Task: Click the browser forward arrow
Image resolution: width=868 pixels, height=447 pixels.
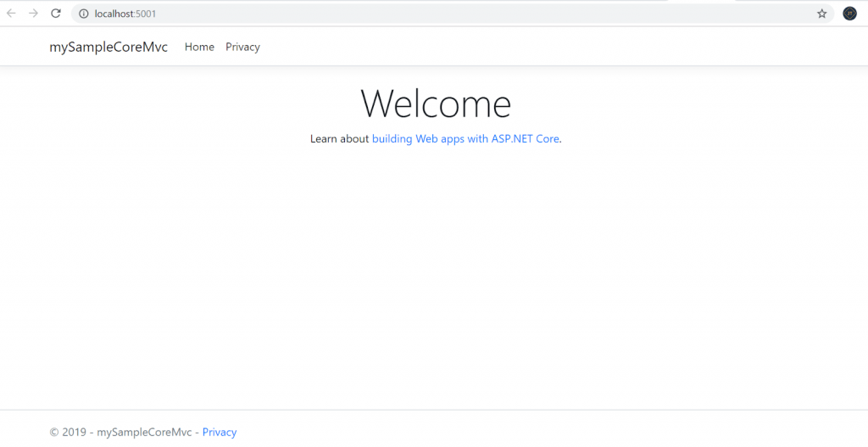Action: [x=34, y=14]
